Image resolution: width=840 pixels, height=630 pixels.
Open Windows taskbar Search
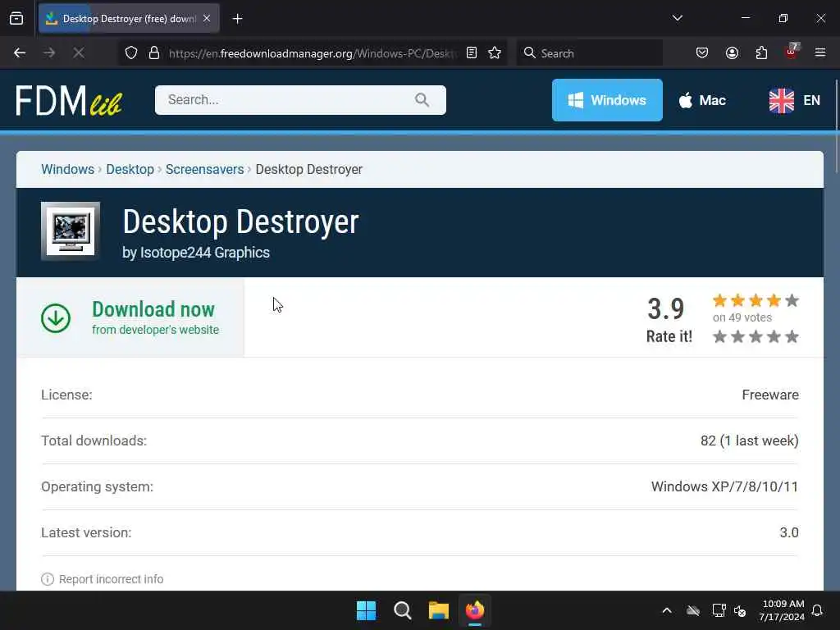[402, 610]
